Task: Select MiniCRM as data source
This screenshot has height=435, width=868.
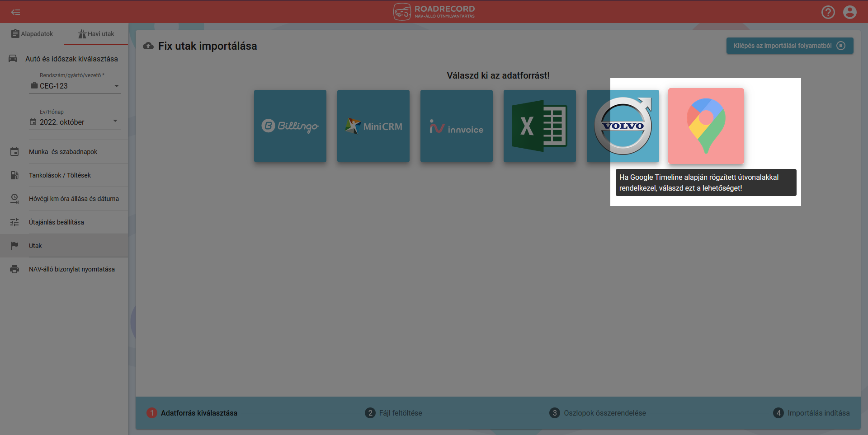Action: pos(373,126)
